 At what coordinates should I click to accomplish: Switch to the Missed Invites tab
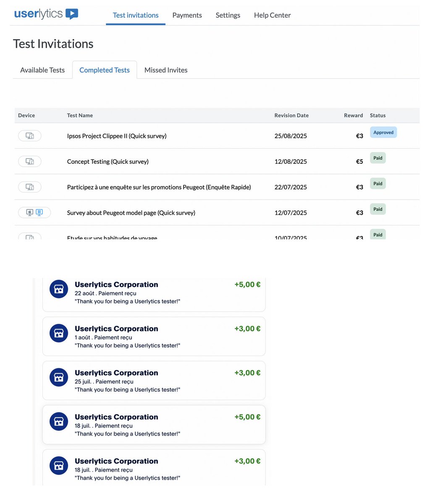(166, 70)
